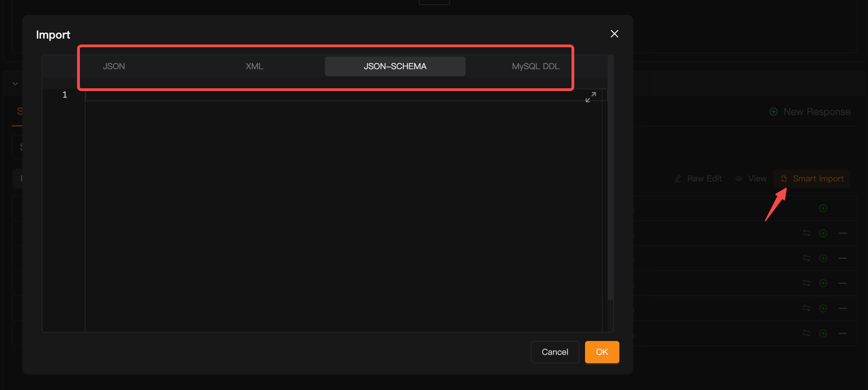The width and height of the screenshot is (868, 390).
Task: Select the JSON import tab
Action: [x=114, y=66]
